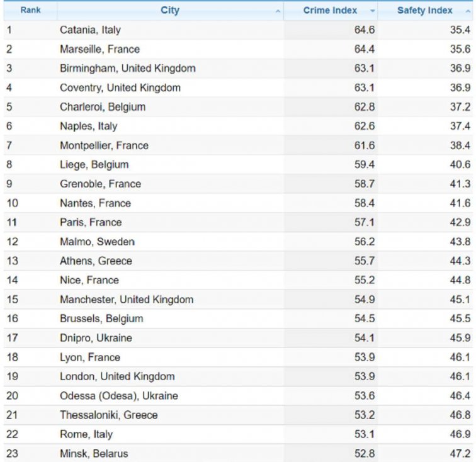The image size is (476, 462).
Task: Click the London, United Kingdom entry
Action: tap(117, 376)
